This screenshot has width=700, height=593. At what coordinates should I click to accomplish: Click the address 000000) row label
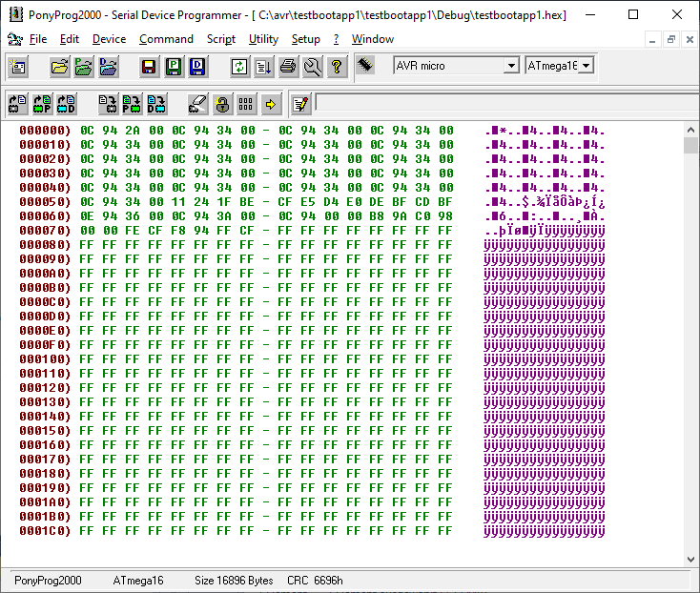tap(45, 131)
